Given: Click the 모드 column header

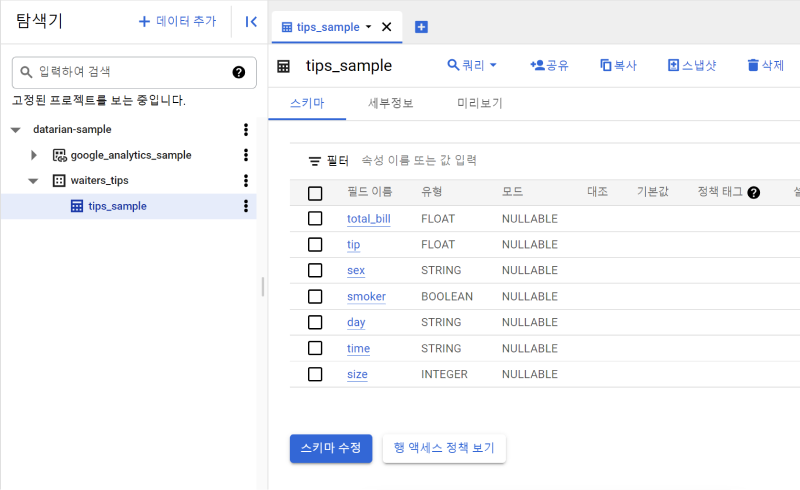Looking at the screenshot, I should tap(513, 192).
